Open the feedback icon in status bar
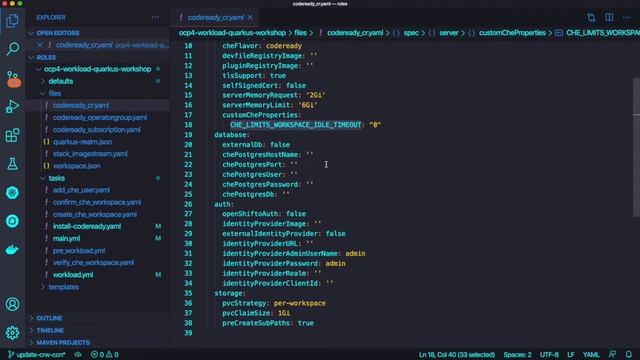The height and width of the screenshot is (360, 640). (612, 354)
